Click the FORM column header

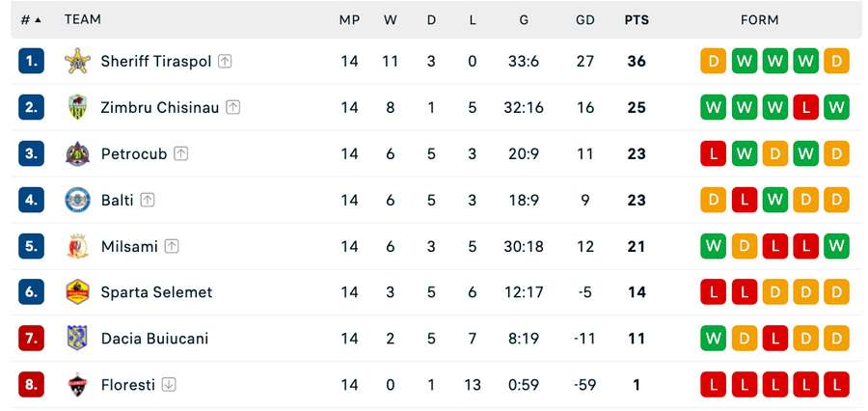[760, 20]
